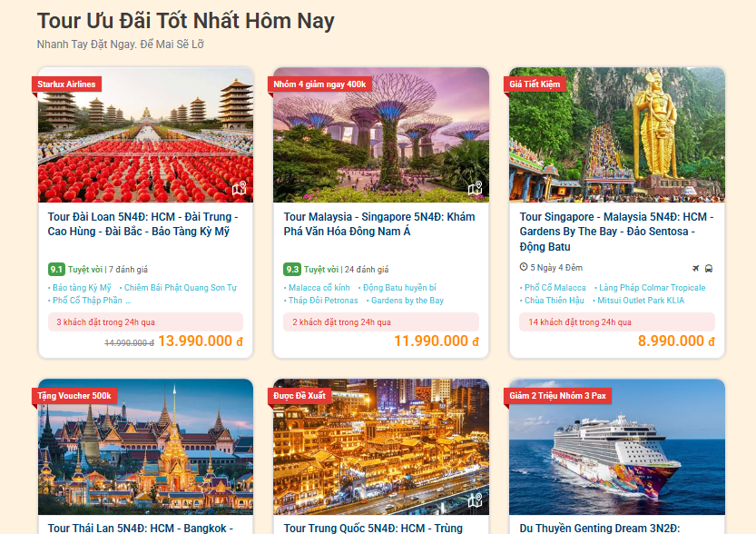Open Du Thuyền Genting Dream 3N2Đ title
Screen dimensions: 756x534
click(x=600, y=529)
